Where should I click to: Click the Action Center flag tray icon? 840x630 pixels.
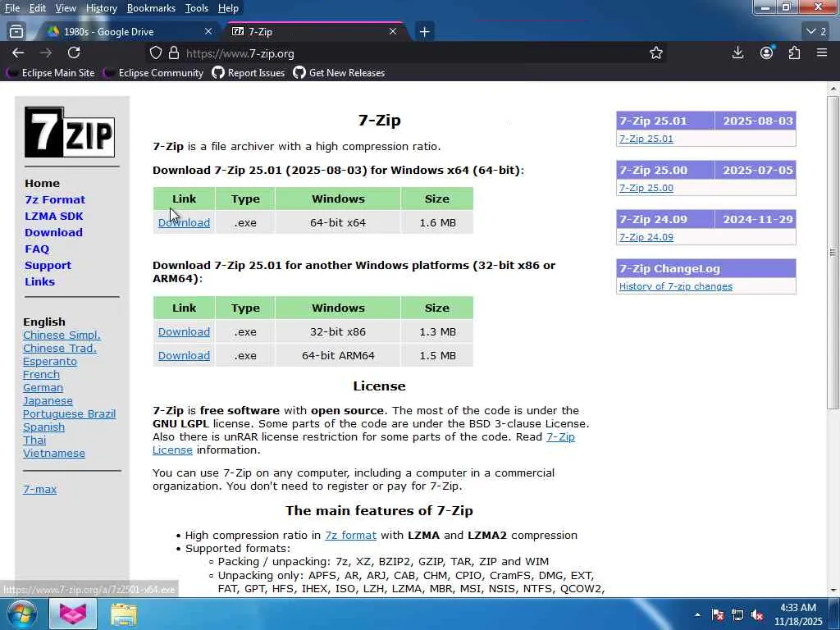coord(718,614)
